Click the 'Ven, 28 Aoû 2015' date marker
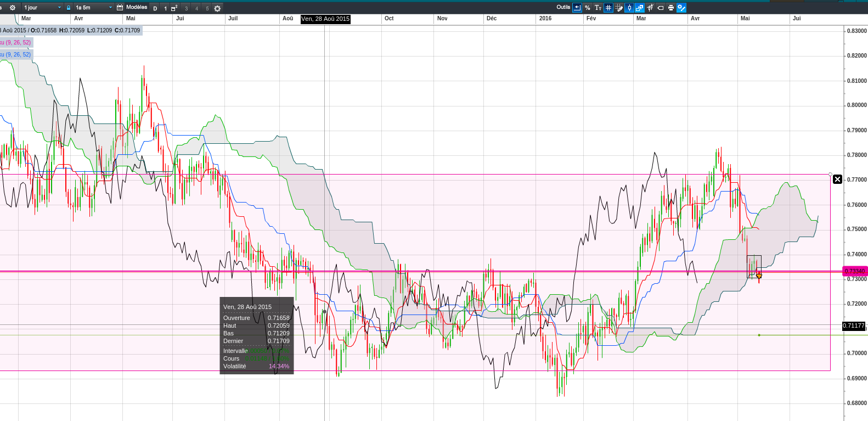This screenshot has height=421, width=868. (x=325, y=19)
